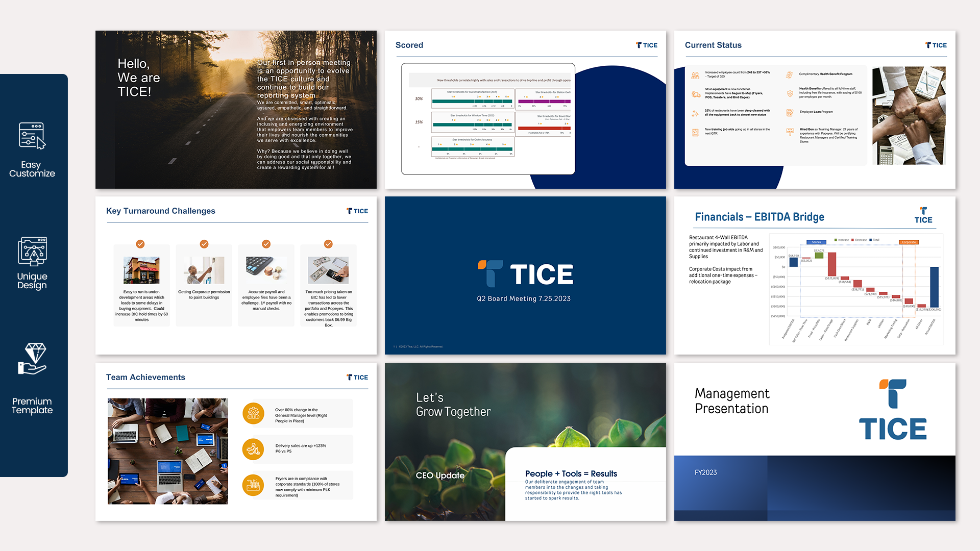Select the Health Benefits shield icon
Image resolution: width=980 pixels, height=551 pixels.
pyautogui.click(x=790, y=94)
